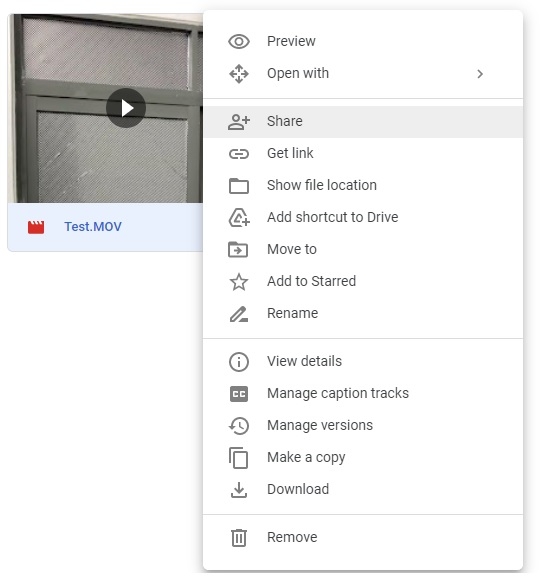This screenshot has width=546, height=588.
Task: Select Manage caption tracks
Action: point(363,394)
